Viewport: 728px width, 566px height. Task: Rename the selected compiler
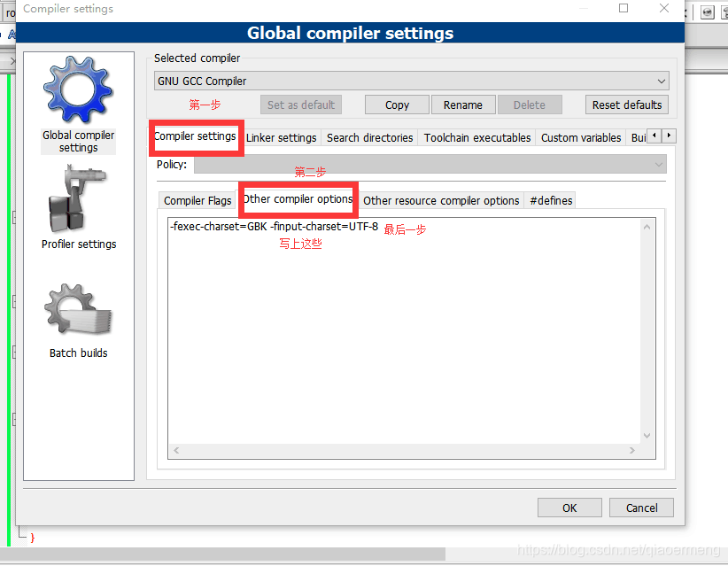[x=463, y=104]
